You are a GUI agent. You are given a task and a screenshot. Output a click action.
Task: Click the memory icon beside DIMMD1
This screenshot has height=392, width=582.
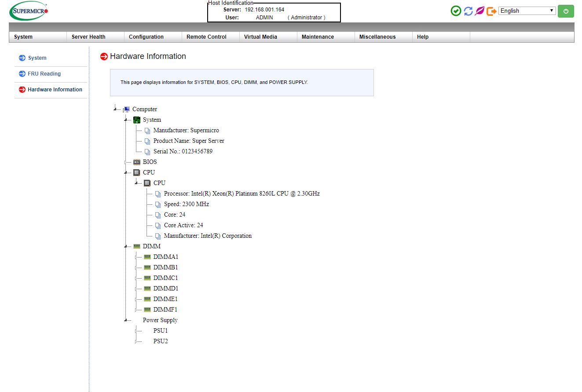click(x=147, y=288)
